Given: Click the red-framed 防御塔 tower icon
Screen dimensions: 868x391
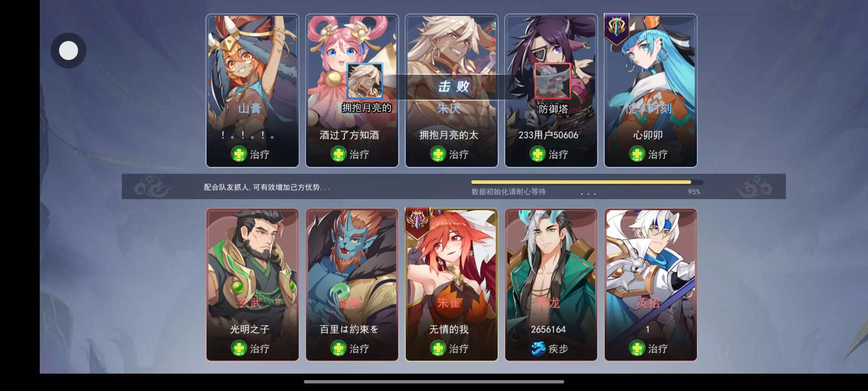Looking at the screenshot, I should 552,81.
